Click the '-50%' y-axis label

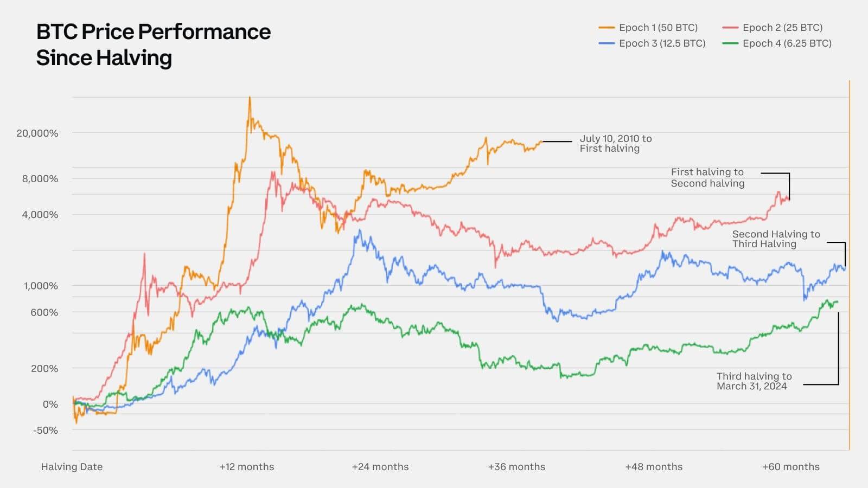pos(46,431)
